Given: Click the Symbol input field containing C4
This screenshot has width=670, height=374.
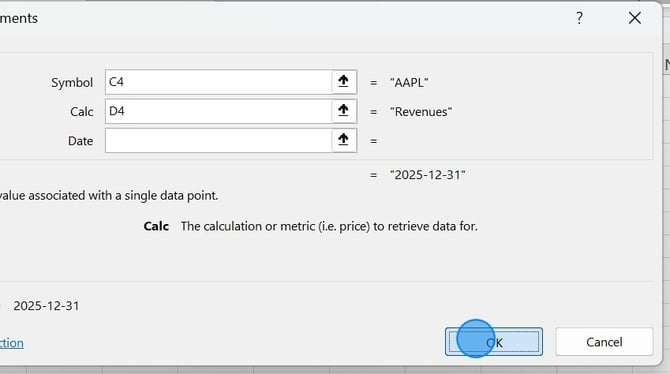Looking at the screenshot, I should point(218,82).
